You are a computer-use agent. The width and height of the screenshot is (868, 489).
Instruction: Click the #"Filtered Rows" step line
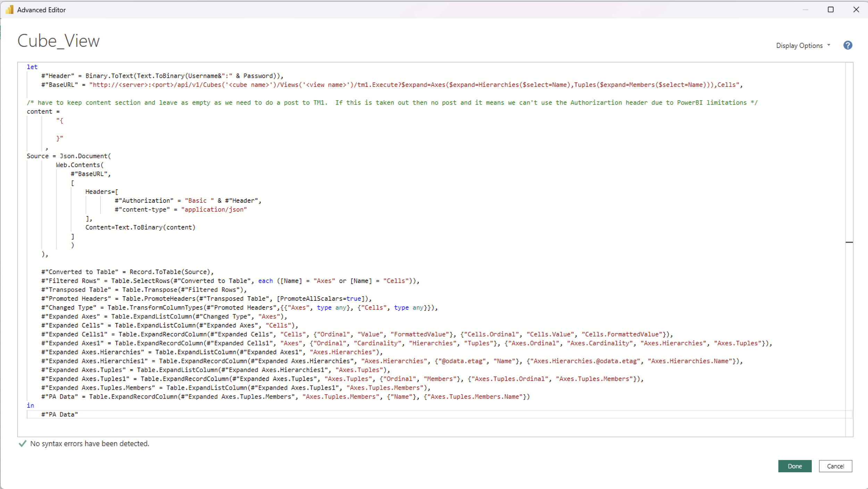coord(230,281)
